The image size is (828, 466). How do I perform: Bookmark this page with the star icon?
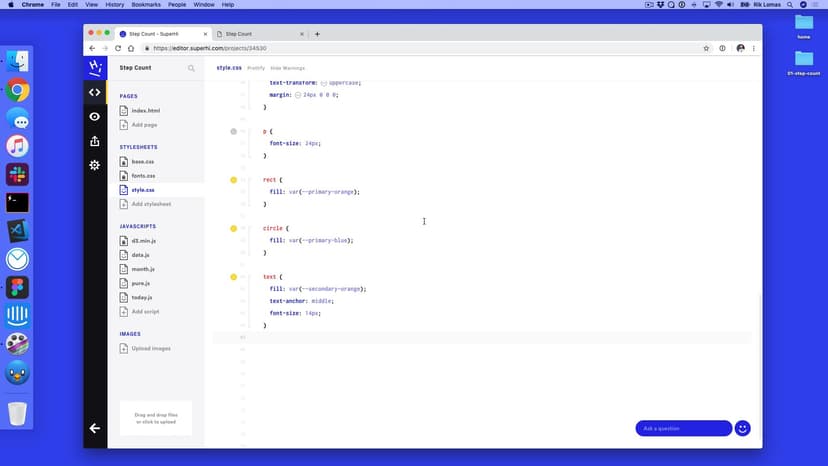click(706, 49)
